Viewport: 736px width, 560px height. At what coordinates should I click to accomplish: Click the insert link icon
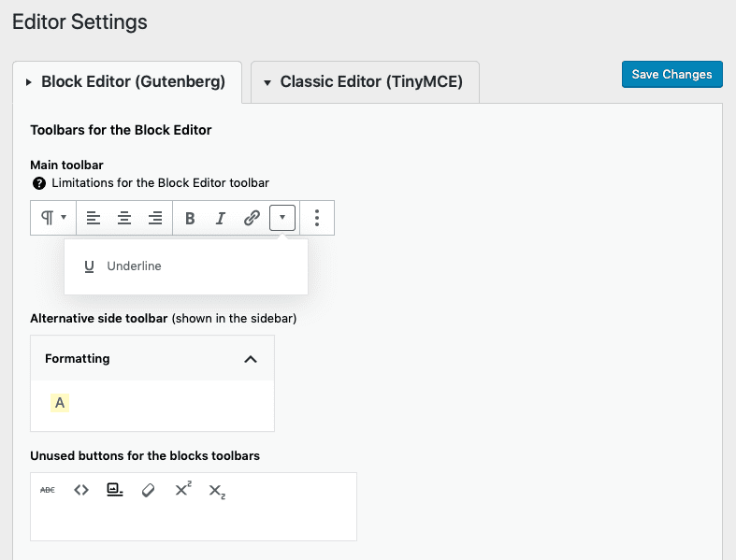pos(252,218)
